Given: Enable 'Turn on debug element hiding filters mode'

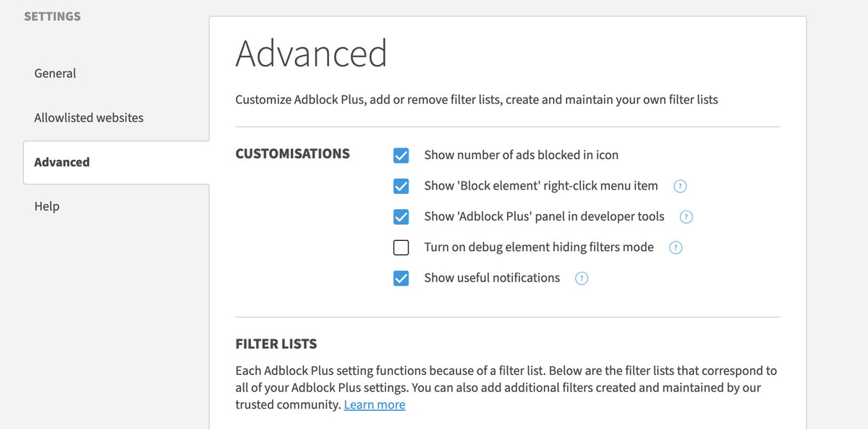Looking at the screenshot, I should coord(401,247).
